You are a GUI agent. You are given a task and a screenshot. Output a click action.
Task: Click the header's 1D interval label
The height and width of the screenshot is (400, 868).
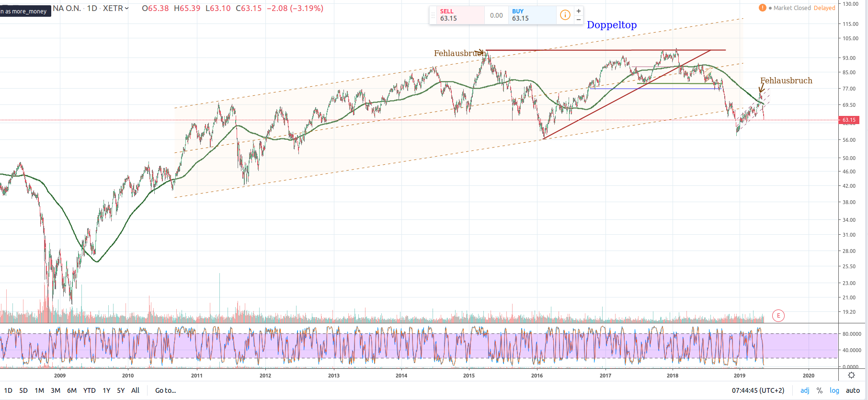click(92, 8)
